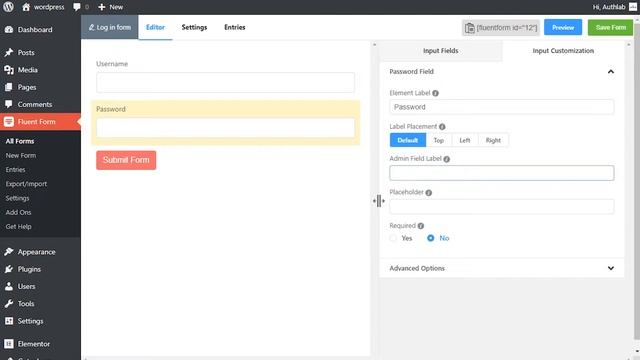Screen dimensions: 640x360
Task: Open Export/Import submenu item
Action: 26,184
